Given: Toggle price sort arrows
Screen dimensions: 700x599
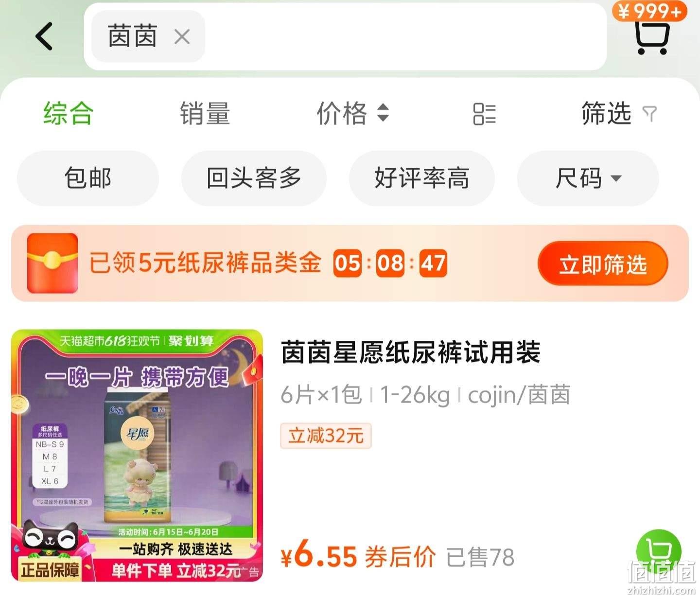Looking at the screenshot, I should 383,113.
